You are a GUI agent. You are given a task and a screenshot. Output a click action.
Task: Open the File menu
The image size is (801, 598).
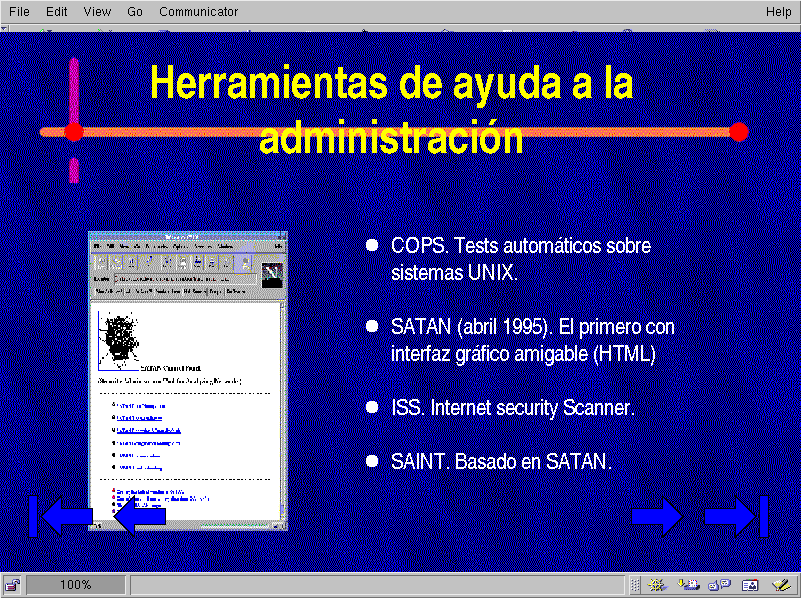pos(19,12)
